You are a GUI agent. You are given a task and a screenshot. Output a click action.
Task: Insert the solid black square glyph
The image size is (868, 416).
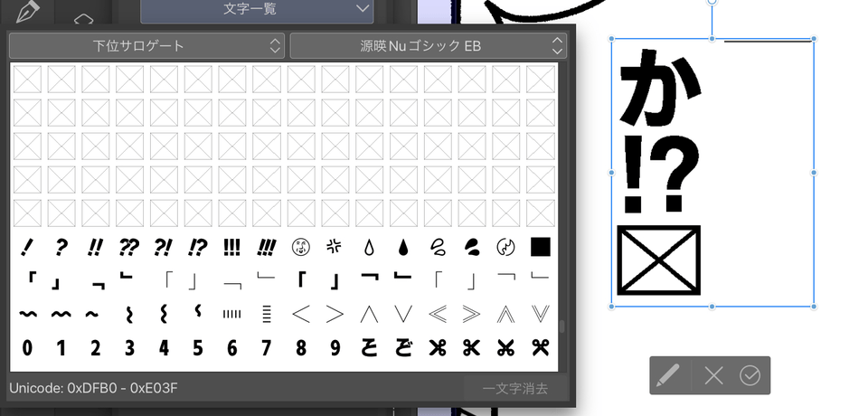click(541, 247)
